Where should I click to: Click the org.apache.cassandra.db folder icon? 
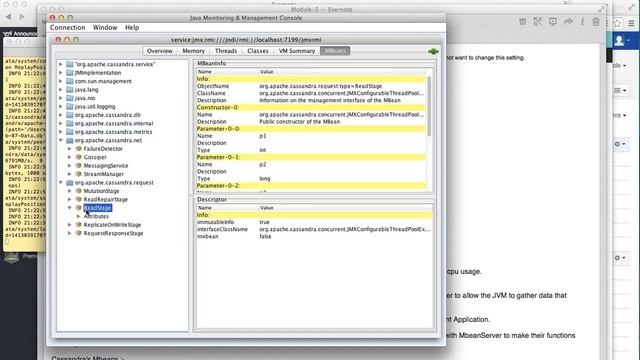[70, 115]
